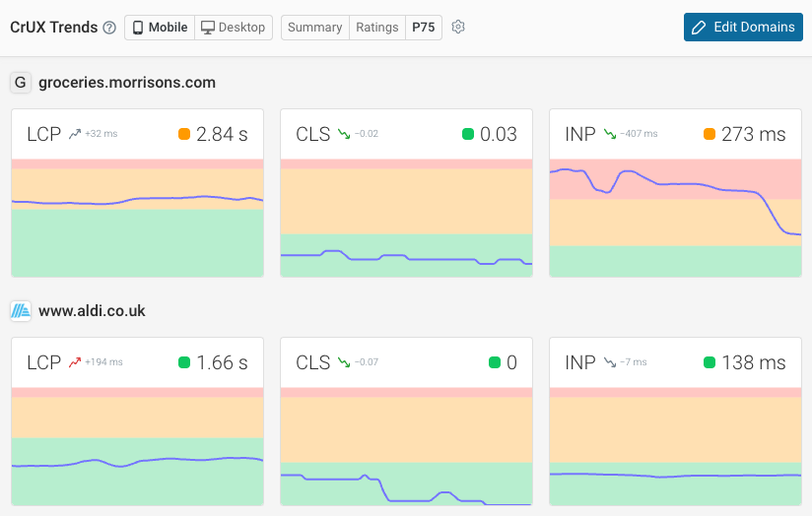The image size is (812, 516).
Task: Click the orange status dot on Morrisons LCP
Action: 184,134
